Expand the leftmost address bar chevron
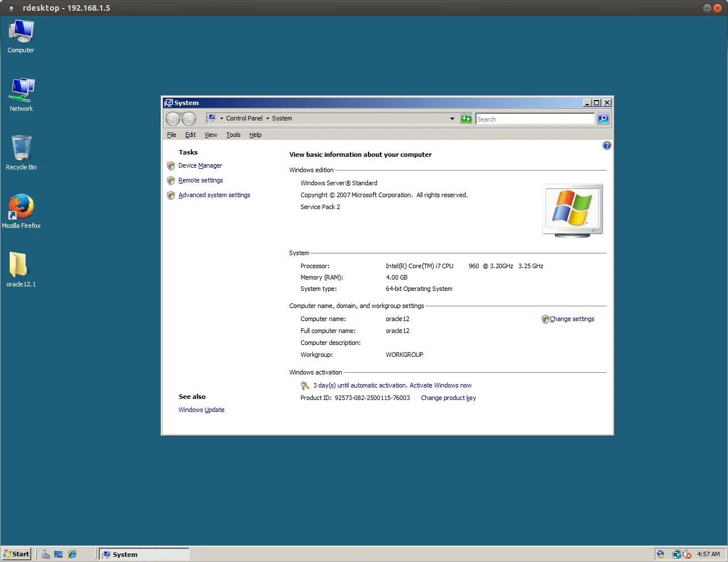Viewport: 728px width, 562px height. click(221, 118)
